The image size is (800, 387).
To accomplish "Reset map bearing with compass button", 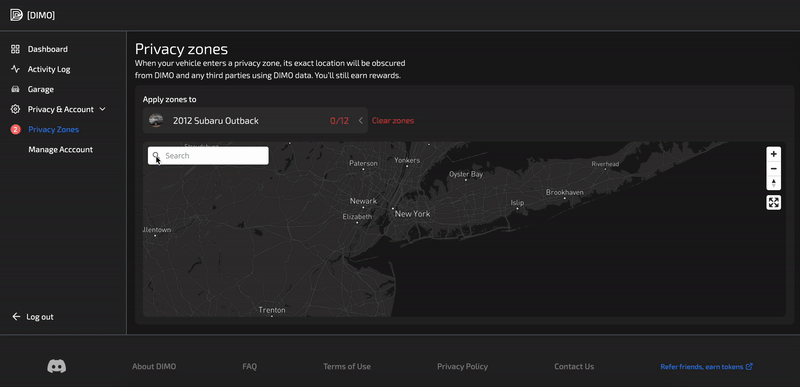I will [773, 183].
